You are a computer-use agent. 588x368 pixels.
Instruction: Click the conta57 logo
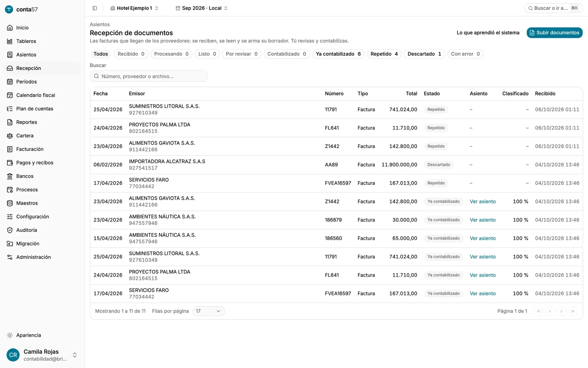[x=21, y=10]
